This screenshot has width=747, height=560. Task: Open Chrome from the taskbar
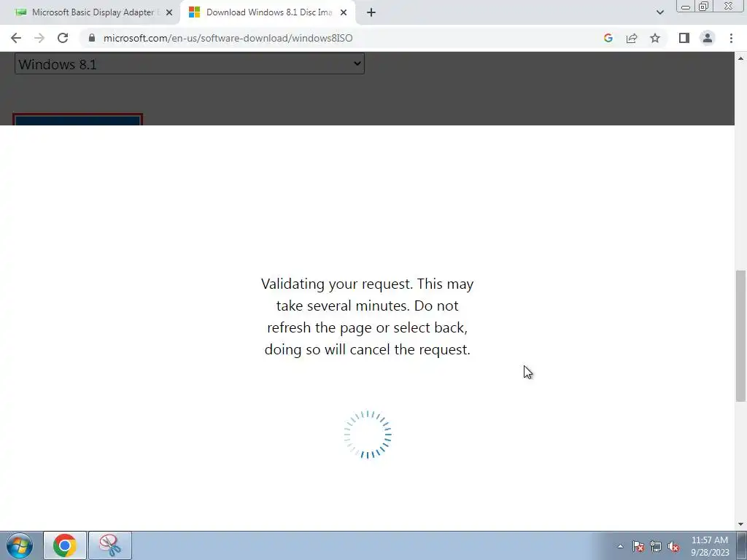[65, 545]
